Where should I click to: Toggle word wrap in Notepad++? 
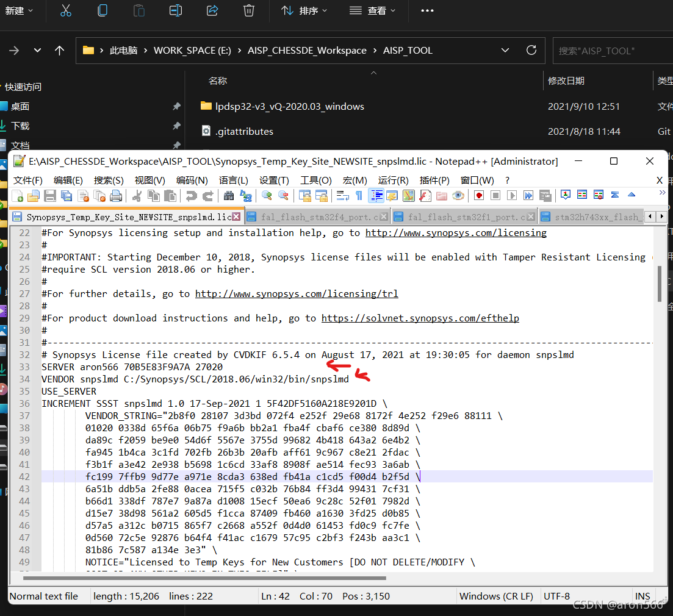(342, 196)
